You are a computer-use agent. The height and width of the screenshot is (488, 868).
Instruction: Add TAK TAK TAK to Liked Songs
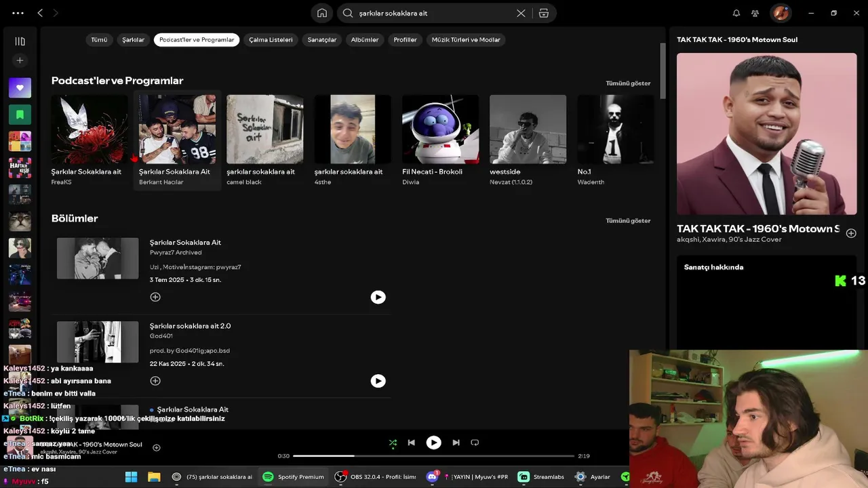pos(851,233)
